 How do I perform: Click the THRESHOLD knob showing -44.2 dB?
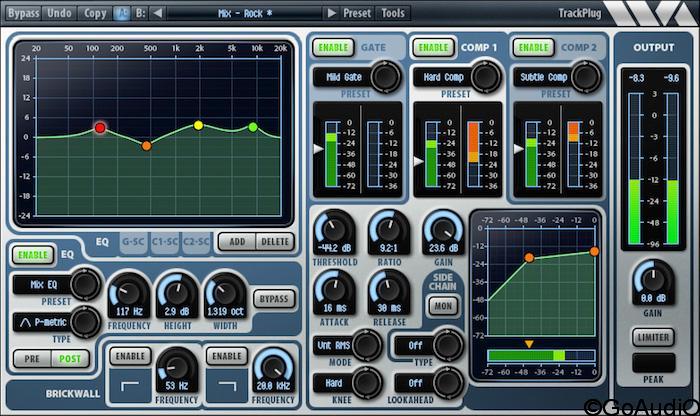click(x=334, y=231)
